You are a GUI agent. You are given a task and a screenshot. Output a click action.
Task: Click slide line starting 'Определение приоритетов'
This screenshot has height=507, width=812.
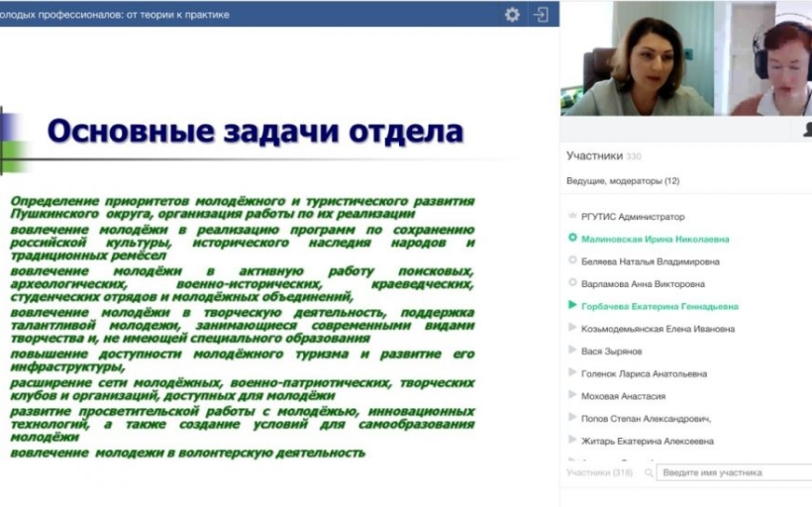[x=243, y=207]
